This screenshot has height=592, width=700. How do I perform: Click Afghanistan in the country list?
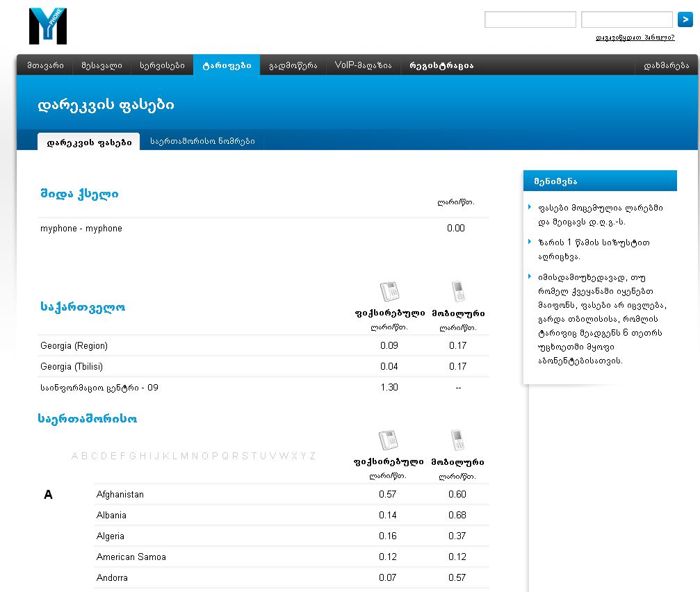tap(120, 494)
